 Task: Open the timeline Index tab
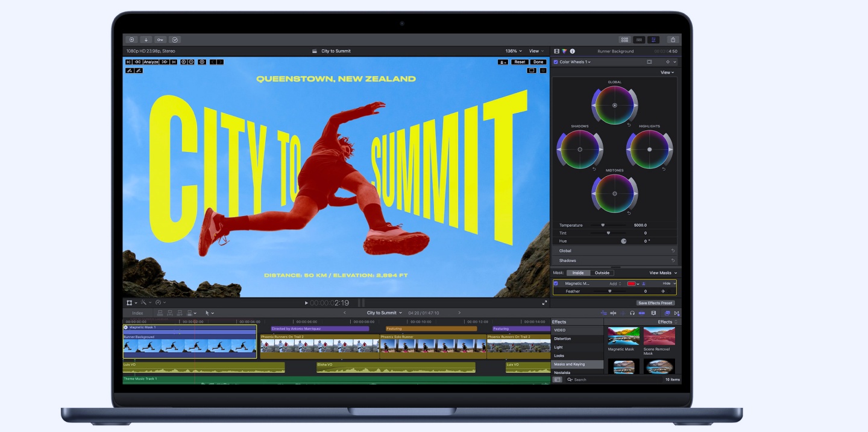pos(138,313)
